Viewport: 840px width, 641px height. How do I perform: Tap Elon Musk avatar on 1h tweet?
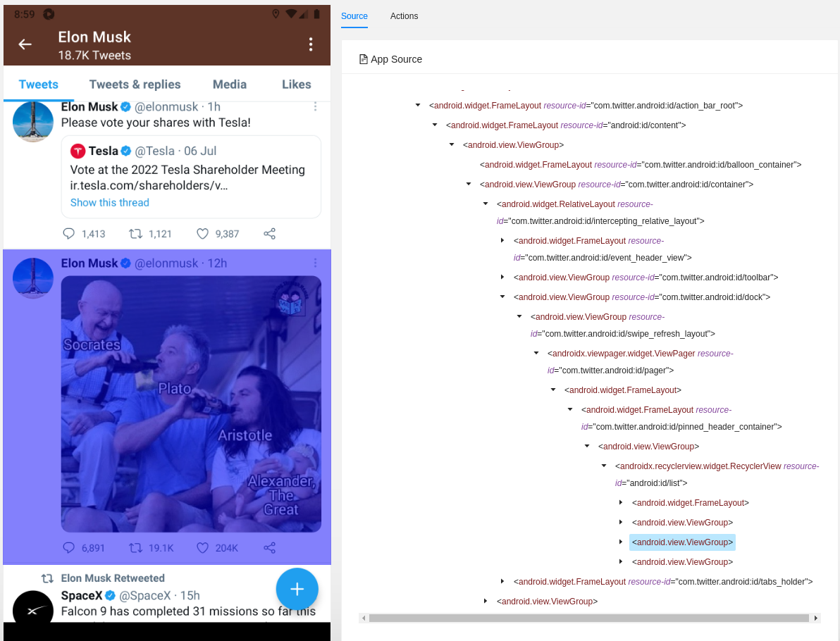pyautogui.click(x=32, y=121)
